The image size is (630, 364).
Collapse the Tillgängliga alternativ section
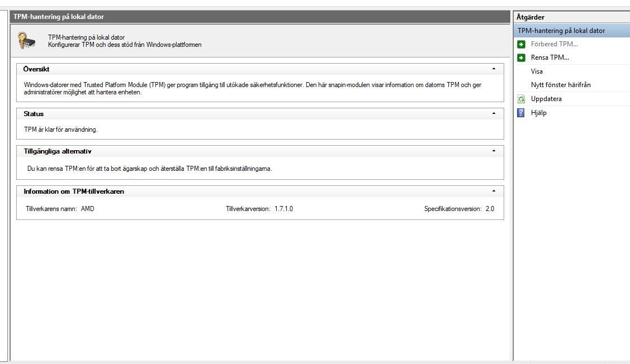click(493, 151)
